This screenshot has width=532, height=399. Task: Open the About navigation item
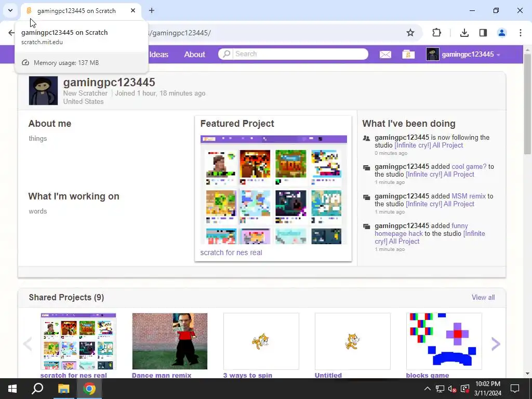[x=194, y=54]
